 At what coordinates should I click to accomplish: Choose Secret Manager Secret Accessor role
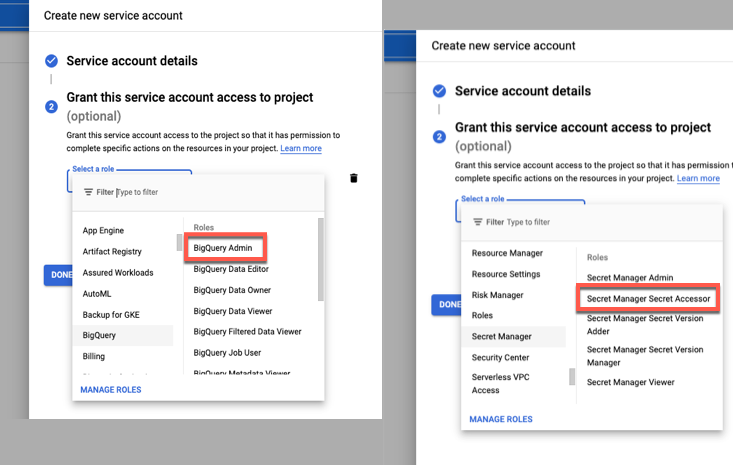[x=648, y=299]
